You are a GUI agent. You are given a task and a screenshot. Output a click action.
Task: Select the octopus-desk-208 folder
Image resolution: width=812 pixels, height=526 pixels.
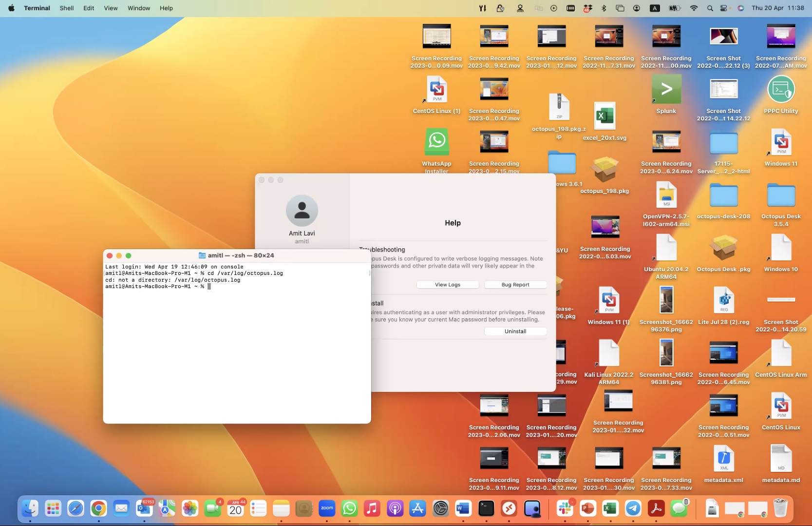click(724, 195)
